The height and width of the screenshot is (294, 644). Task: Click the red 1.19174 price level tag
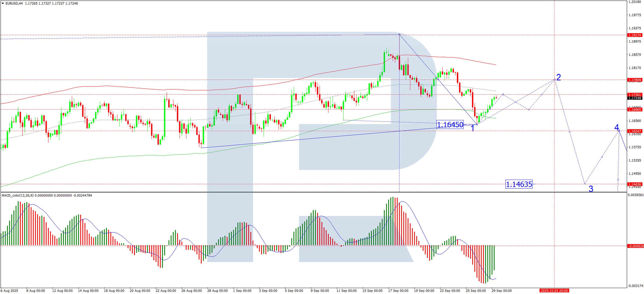point(635,35)
